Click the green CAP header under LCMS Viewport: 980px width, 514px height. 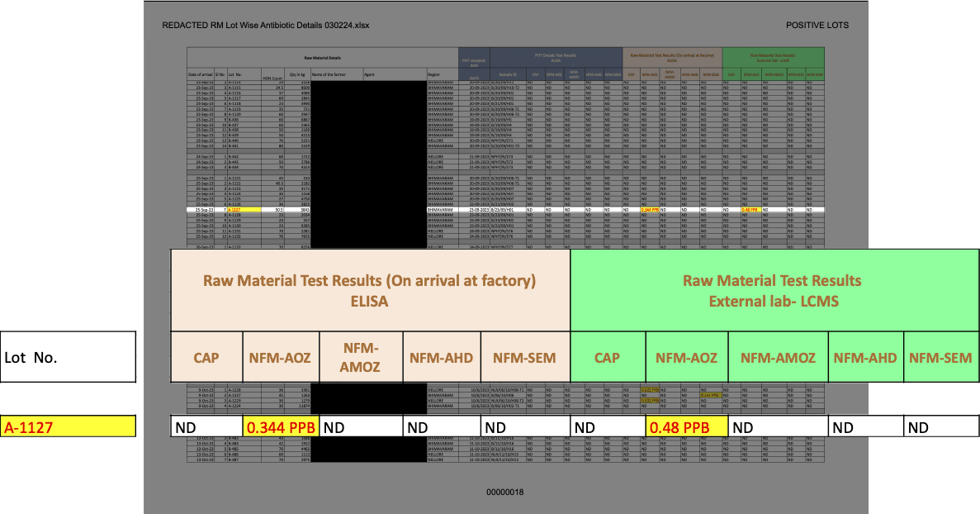pyautogui.click(x=608, y=359)
